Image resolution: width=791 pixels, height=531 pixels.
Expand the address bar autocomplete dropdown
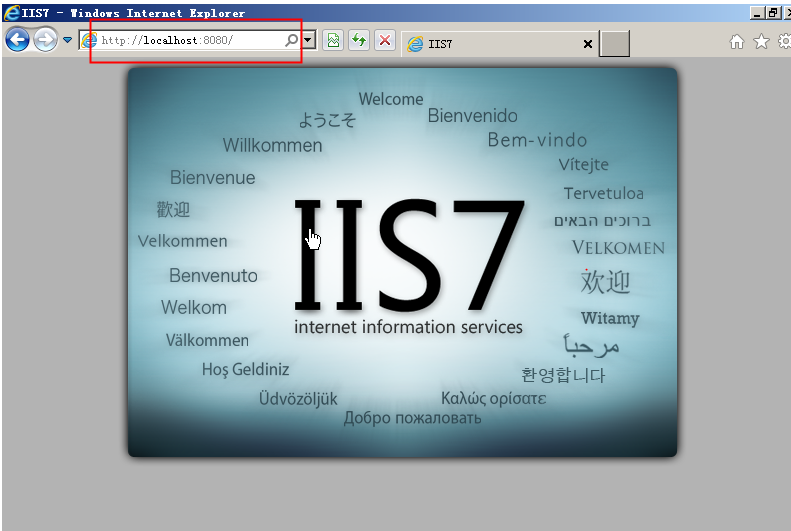308,41
